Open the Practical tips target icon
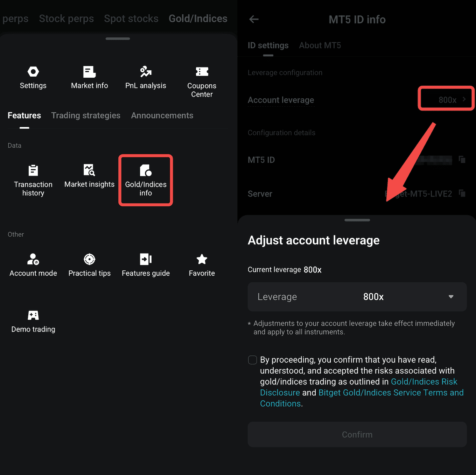This screenshot has height=475, width=476. point(90,259)
